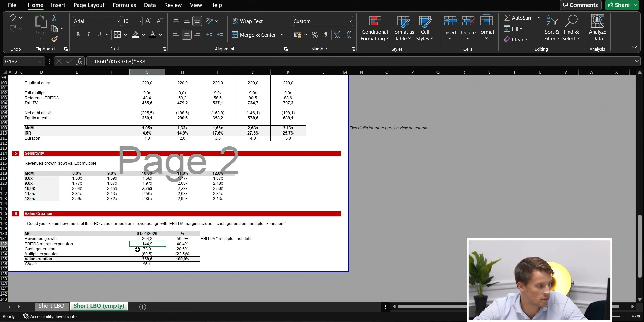
Task: Click the Comments button
Action: 581,5
